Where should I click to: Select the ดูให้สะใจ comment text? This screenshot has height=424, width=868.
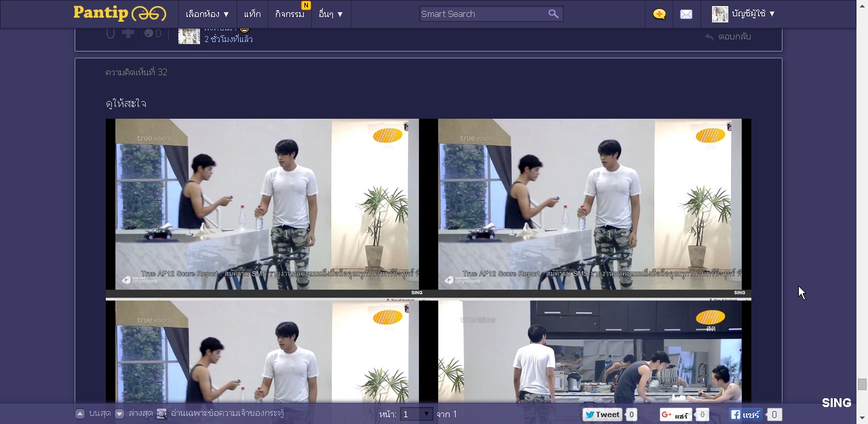point(126,103)
